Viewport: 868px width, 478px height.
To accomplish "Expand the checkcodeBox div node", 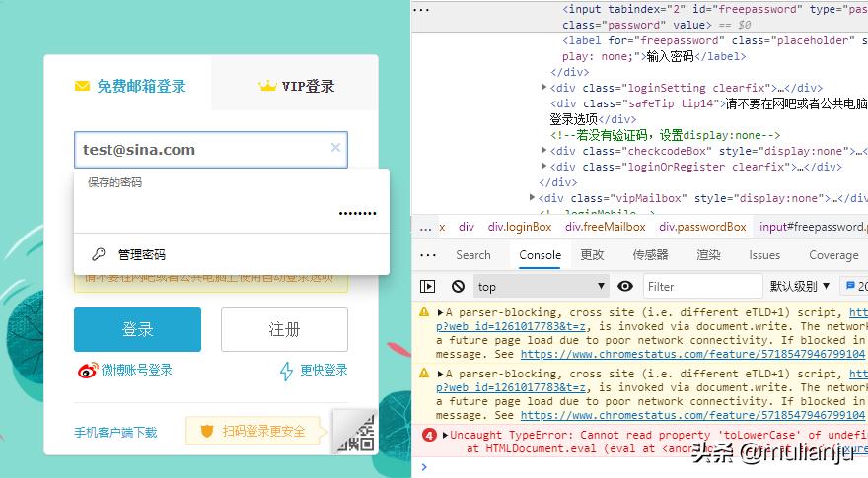I will pos(544,151).
